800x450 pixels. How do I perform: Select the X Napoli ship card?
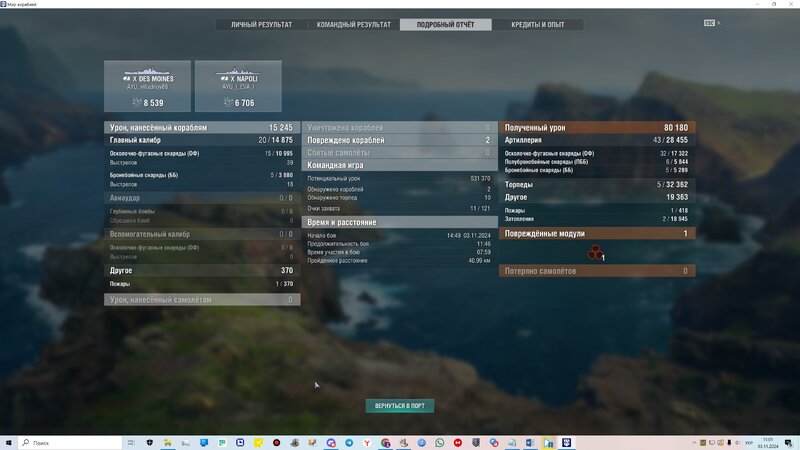tap(238, 86)
